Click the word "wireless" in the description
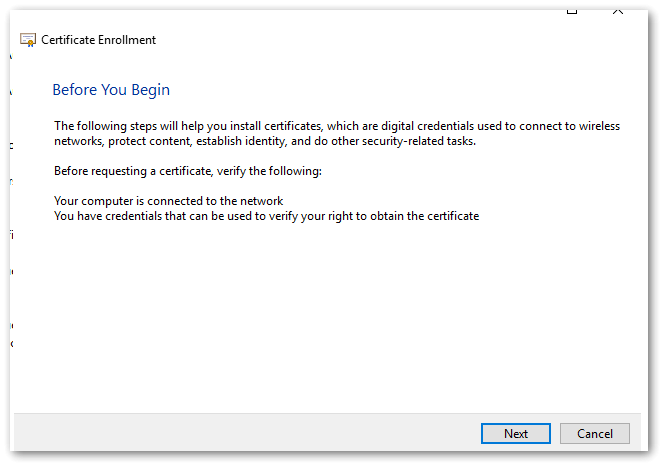 pyautogui.click(x=598, y=126)
